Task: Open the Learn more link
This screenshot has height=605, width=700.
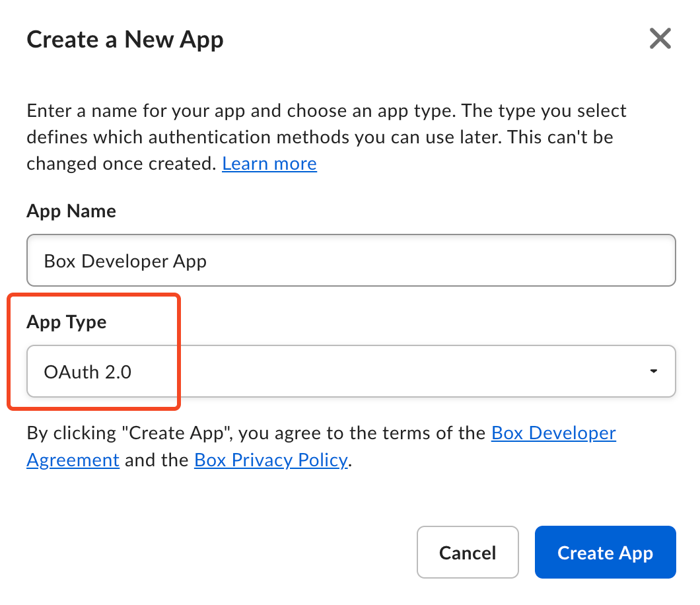Action: click(x=269, y=163)
